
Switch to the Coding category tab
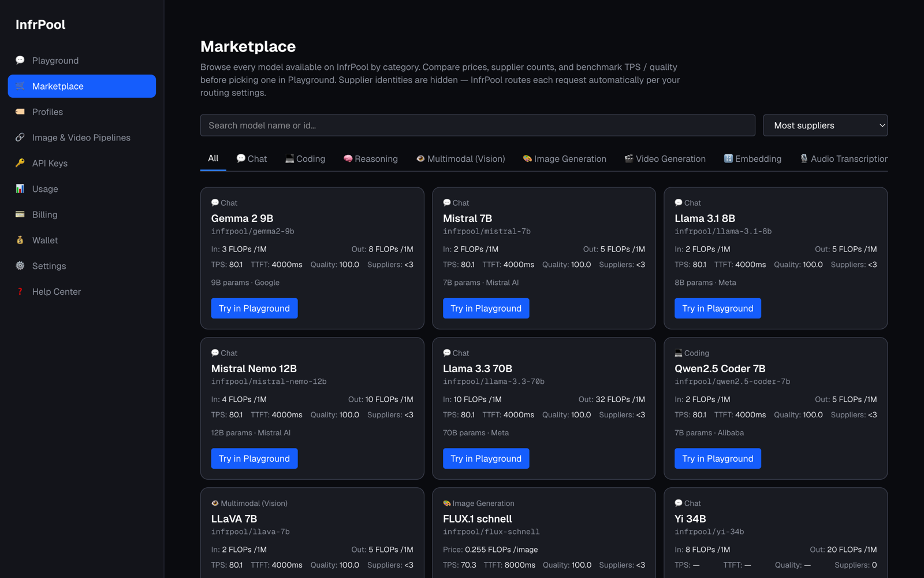[x=305, y=158]
